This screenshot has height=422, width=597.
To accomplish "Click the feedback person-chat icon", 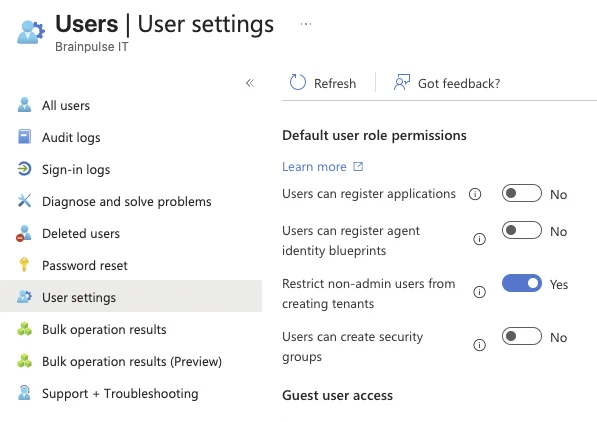I will (402, 82).
